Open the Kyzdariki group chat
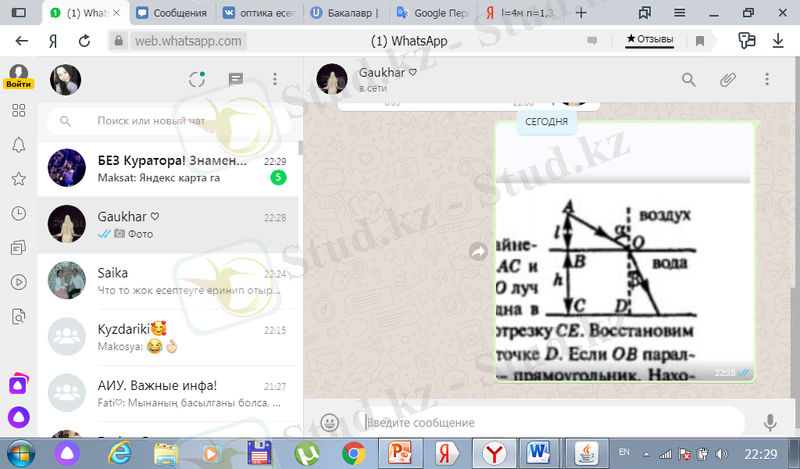800x469 pixels. 168,337
